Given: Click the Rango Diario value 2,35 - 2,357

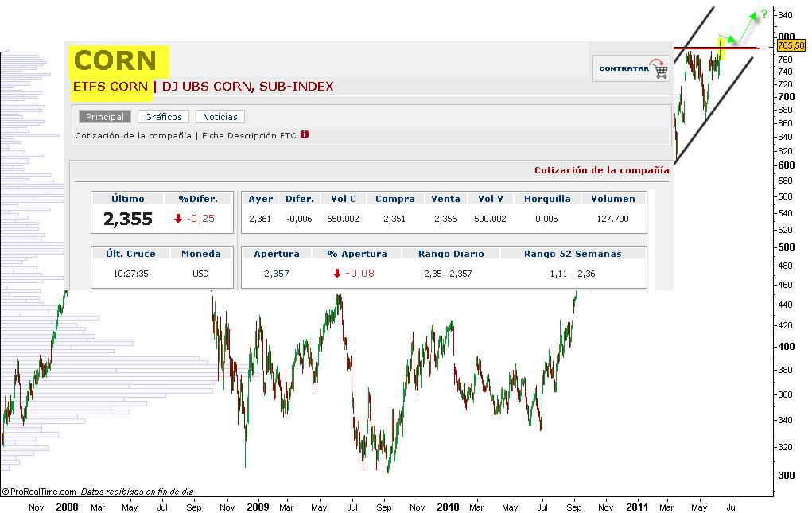Looking at the screenshot, I should pos(448,274).
